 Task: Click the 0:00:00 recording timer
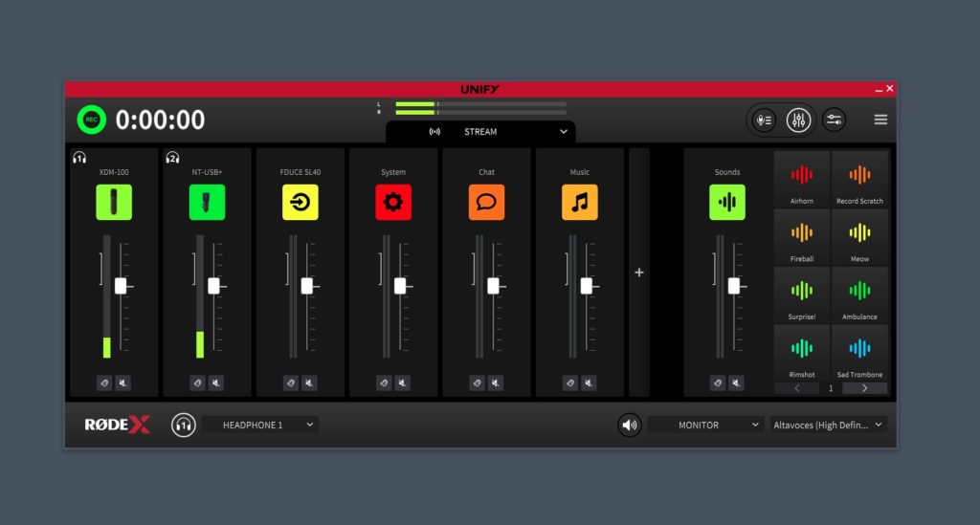160,120
